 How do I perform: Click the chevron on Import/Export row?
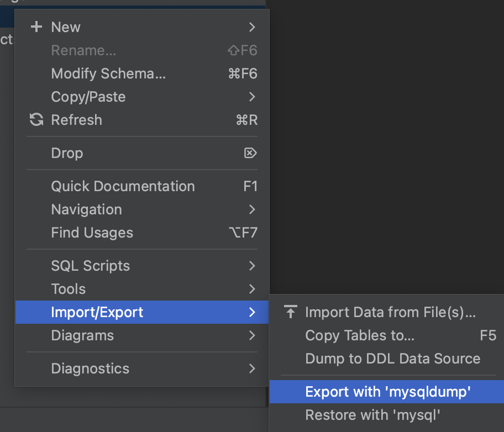pyautogui.click(x=252, y=312)
